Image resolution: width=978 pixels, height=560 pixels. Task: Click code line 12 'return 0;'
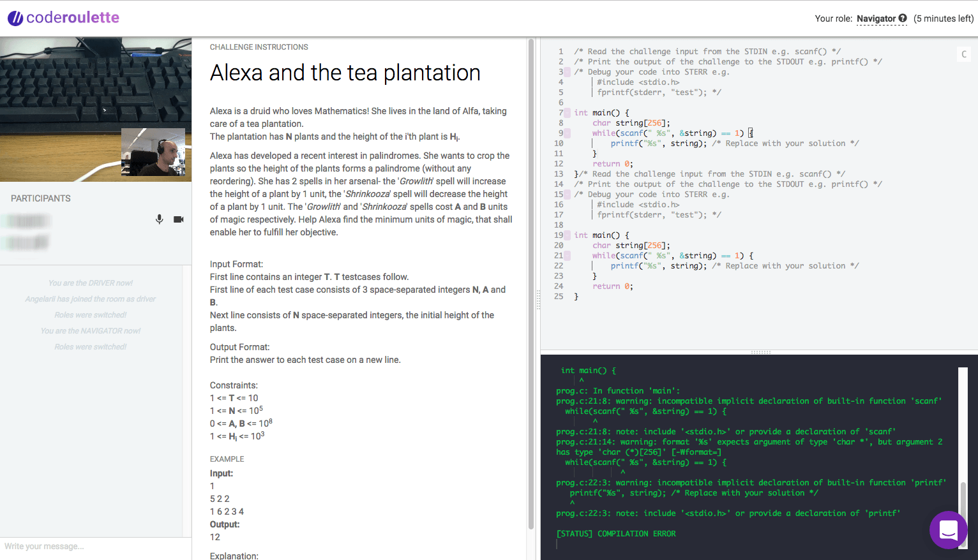click(x=613, y=164)
